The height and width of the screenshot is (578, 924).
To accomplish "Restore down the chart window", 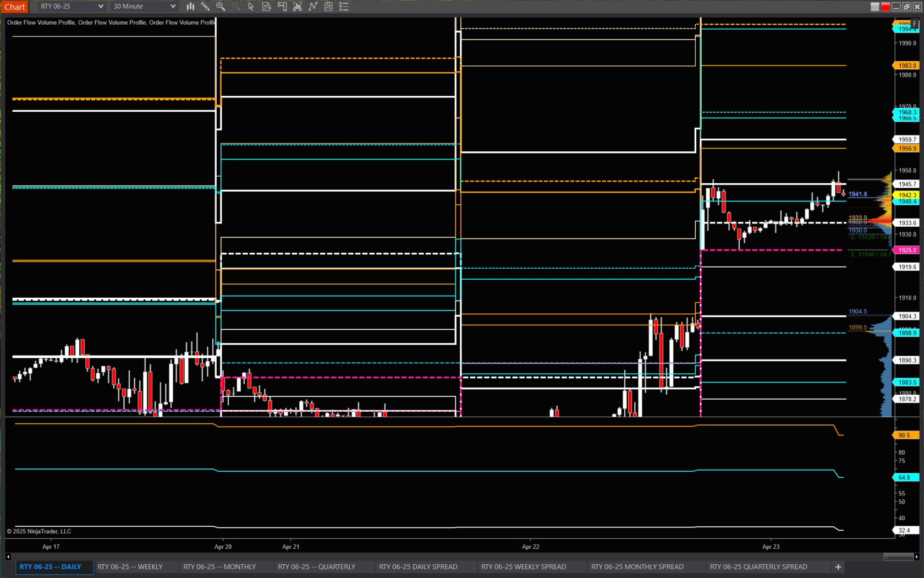I will pos(906,7).
